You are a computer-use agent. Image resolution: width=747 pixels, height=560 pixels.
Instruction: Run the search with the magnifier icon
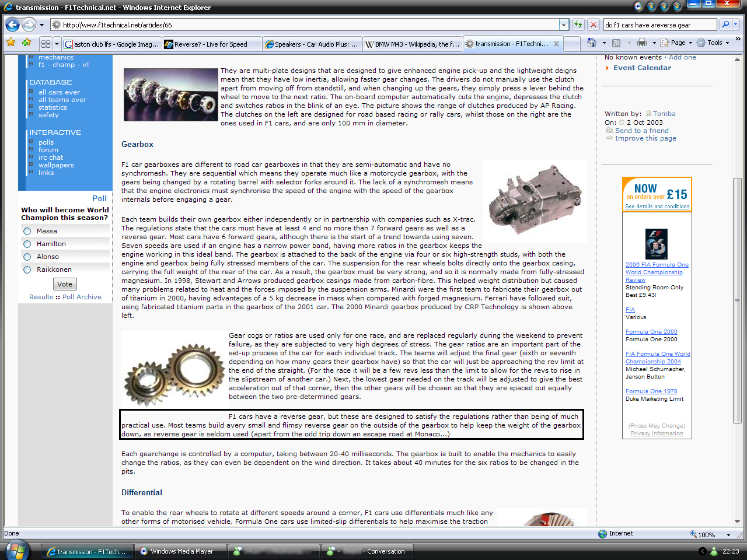[725, 24]
